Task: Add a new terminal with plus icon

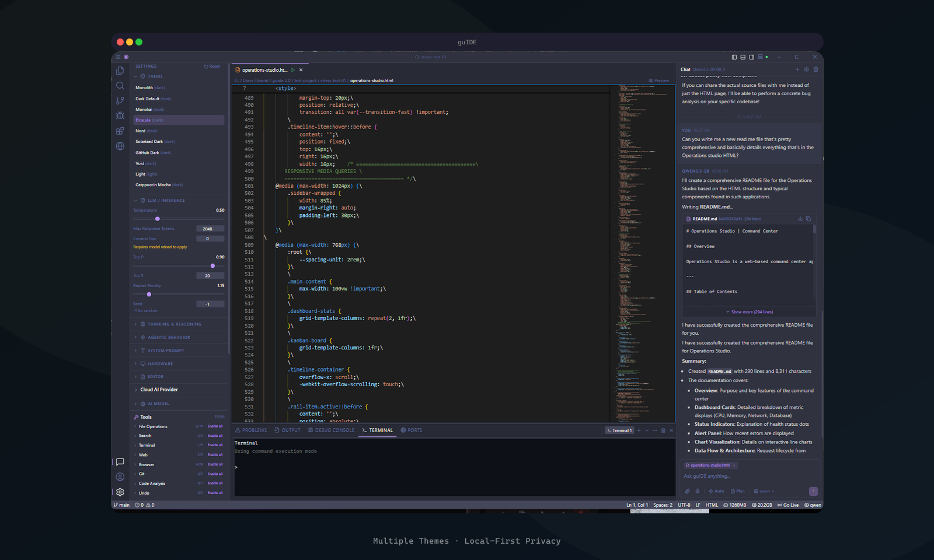Action: coord(639,430)
